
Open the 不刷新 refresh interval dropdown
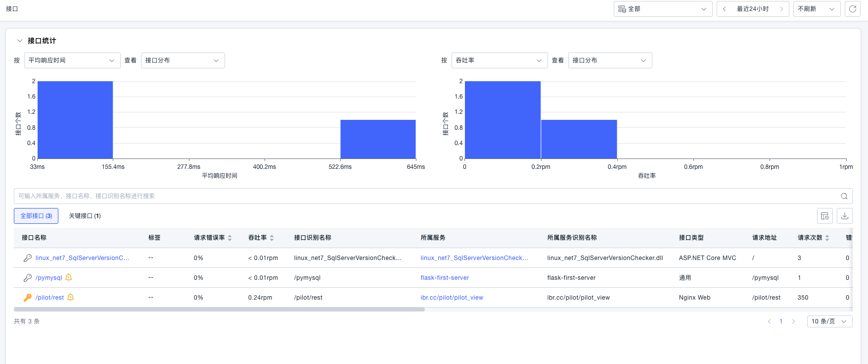(x=817, y=9)
